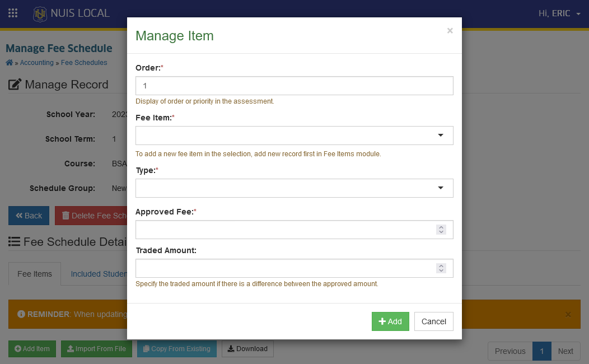Screen dimensions: 589x364
Task: Go to Next page
Action: 565,351
